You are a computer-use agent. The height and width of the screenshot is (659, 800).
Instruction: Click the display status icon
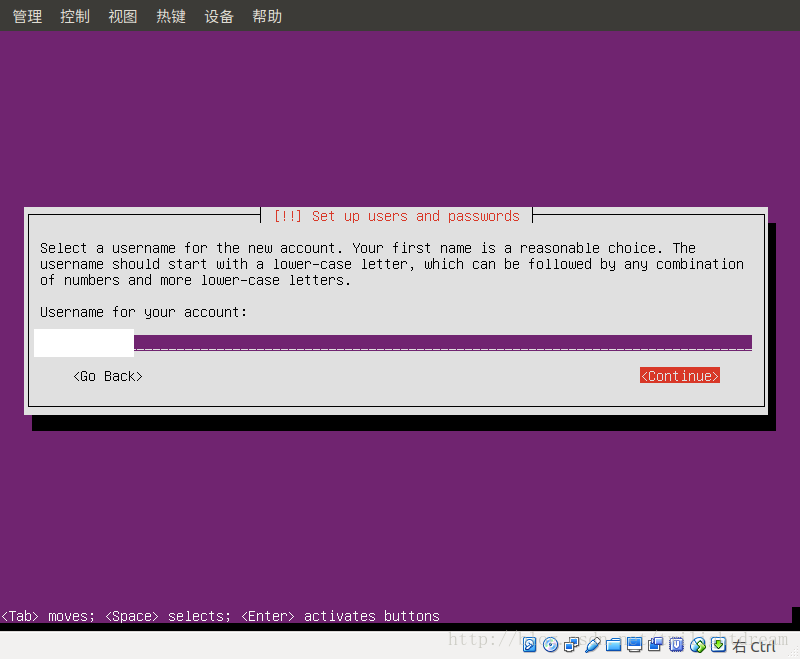click(634, 644)
